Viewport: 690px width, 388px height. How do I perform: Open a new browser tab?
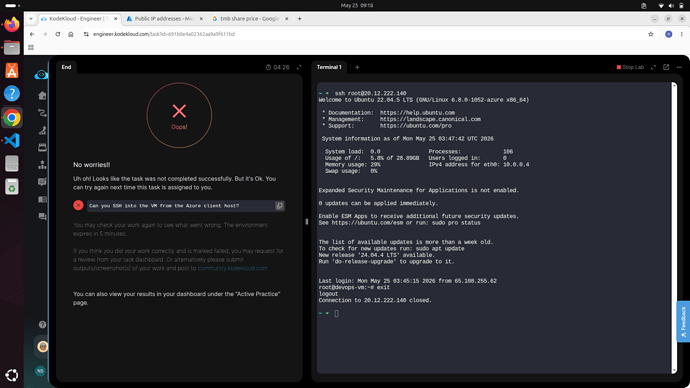click(300, 18)
